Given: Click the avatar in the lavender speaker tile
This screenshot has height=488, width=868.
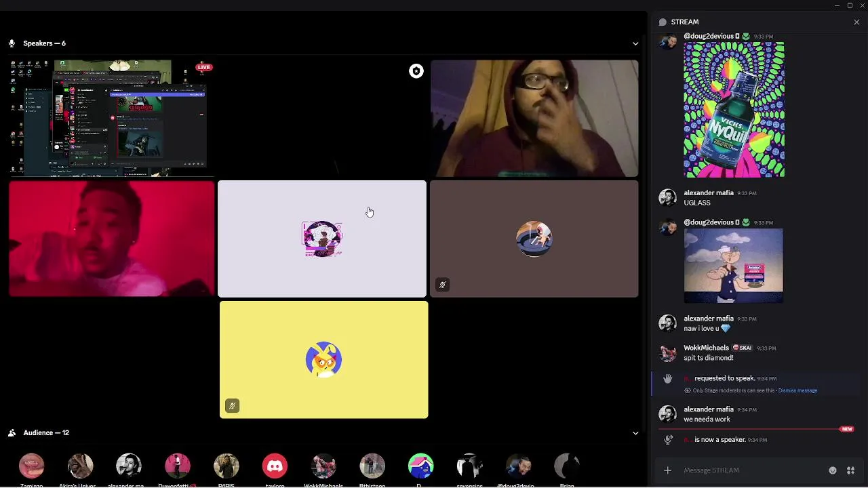Looking at the screenshot, I should pos(322,239).
